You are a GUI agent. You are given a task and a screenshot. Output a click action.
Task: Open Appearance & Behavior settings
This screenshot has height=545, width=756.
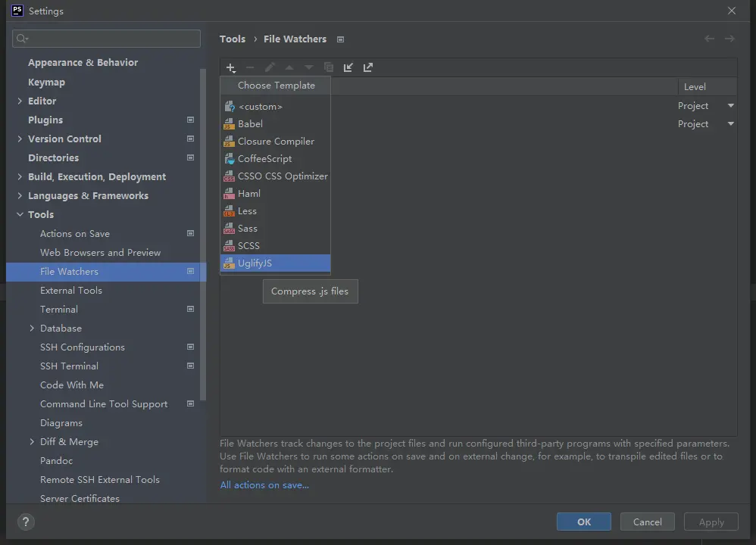(83, 63)
